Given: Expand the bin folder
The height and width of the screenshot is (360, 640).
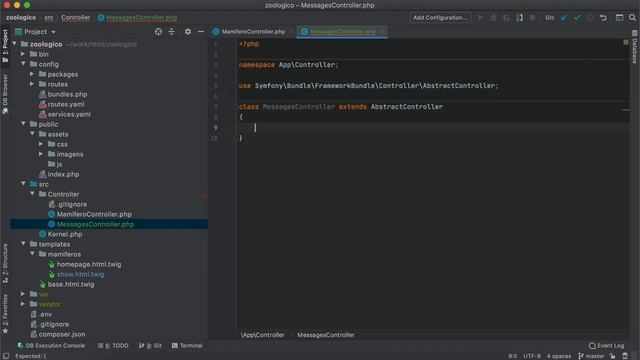Looking at the screenshot, I should [x=23, y=54].
